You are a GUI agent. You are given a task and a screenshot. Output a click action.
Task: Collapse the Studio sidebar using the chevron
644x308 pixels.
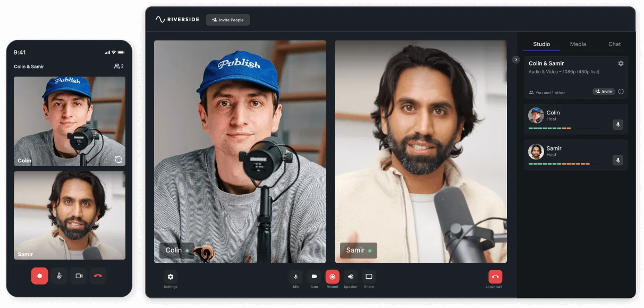(x=516, y=60)
